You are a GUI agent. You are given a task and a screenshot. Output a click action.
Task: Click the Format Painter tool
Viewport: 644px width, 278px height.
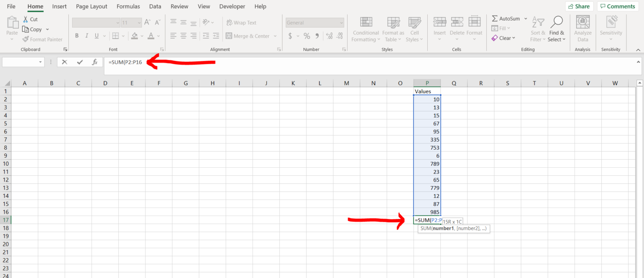coord(42,39)
